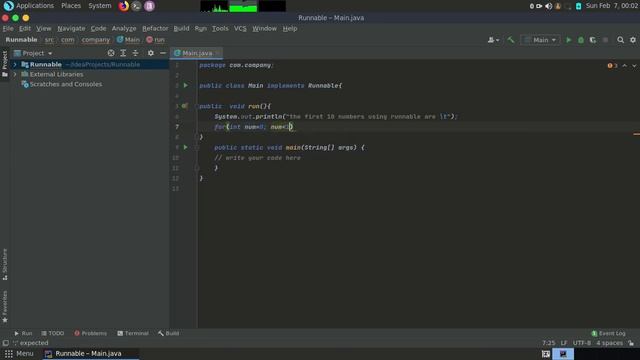The image size is (640, 360).
Task: Toggle the Project side tool tab
Action: point(5,64)
